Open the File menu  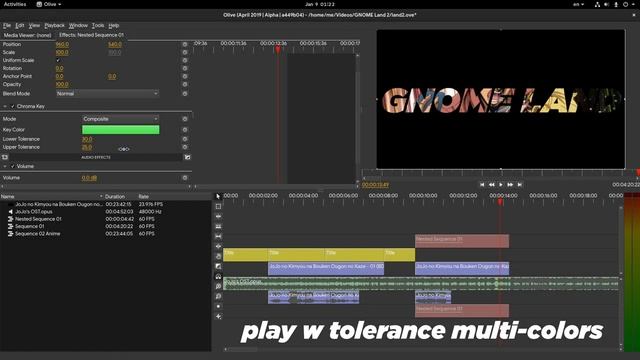click(x=7, y=25)
